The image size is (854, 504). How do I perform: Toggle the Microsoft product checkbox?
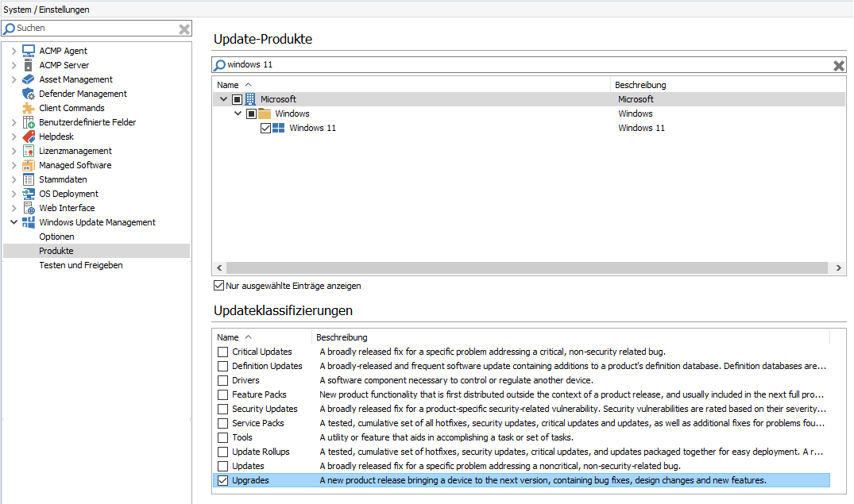click(x=237, y=99)
